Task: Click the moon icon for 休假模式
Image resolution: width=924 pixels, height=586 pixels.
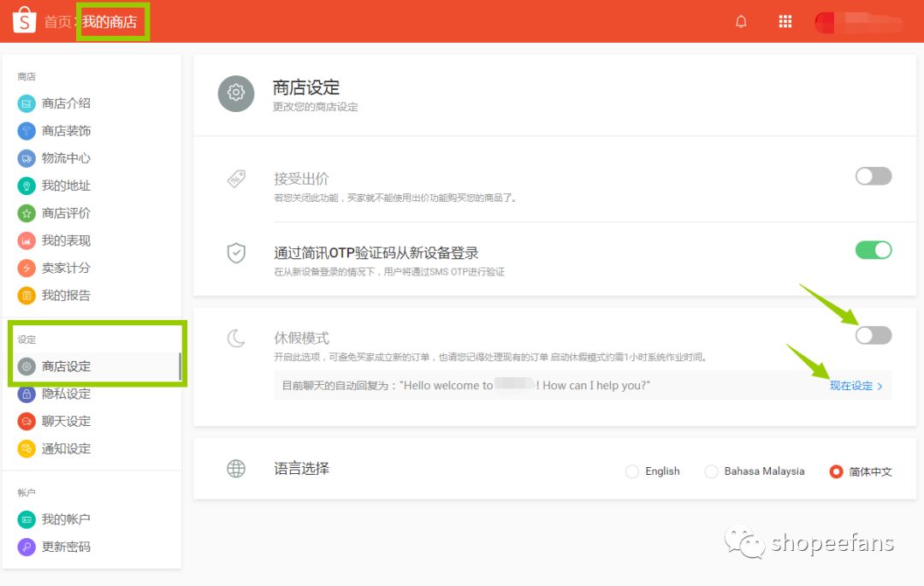Action: point(236,338)
